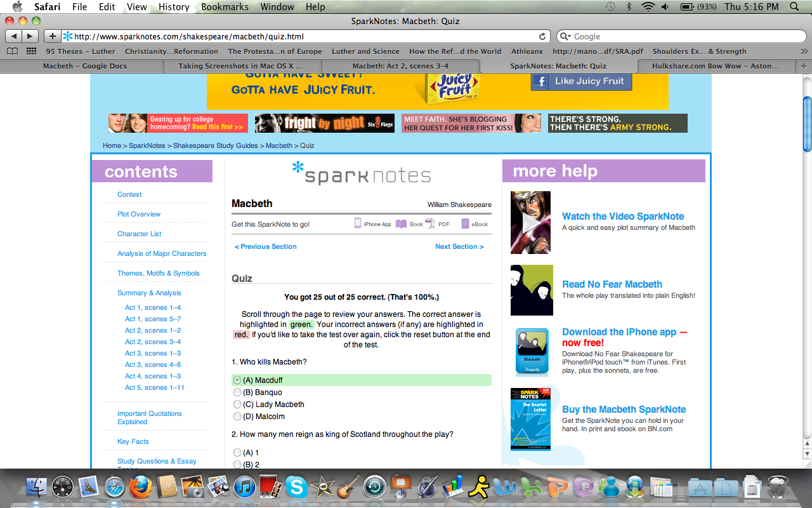Click the page's vertical scrollbar thumb
The height and width of the screenshot is (508, 812).
coord(807,124)
